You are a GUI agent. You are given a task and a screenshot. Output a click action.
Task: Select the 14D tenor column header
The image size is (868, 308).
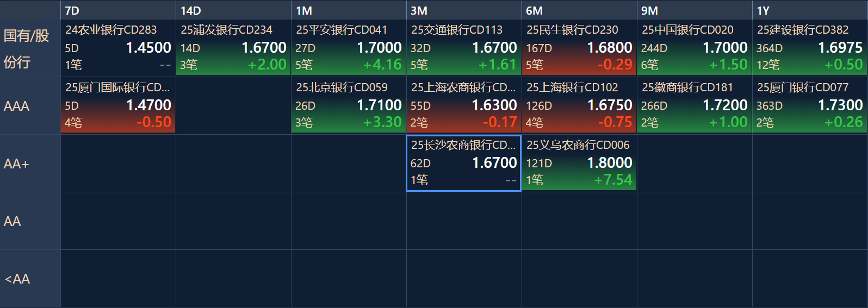[233, 10]
